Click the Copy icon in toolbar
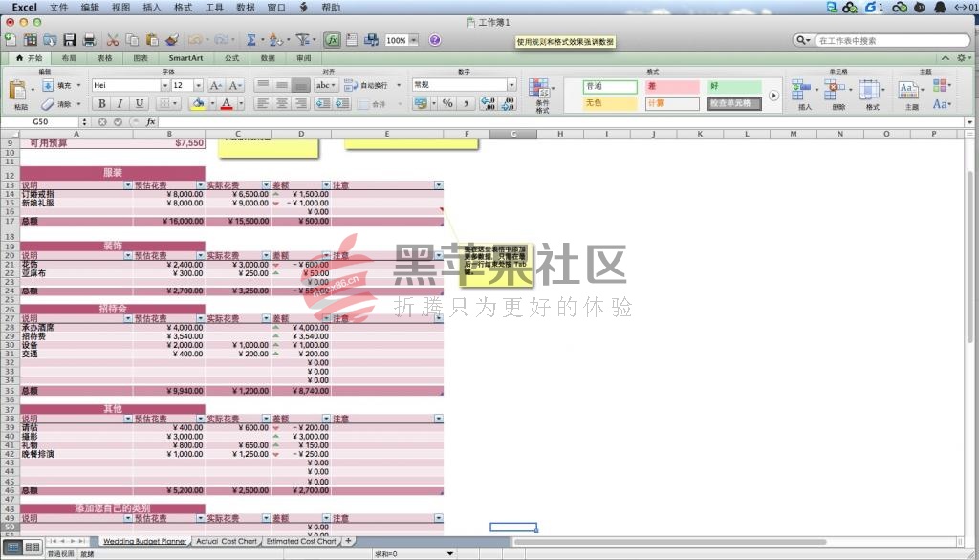Image resolution: width=979 pixels, height=560 pixels. (x=132, y=40)
